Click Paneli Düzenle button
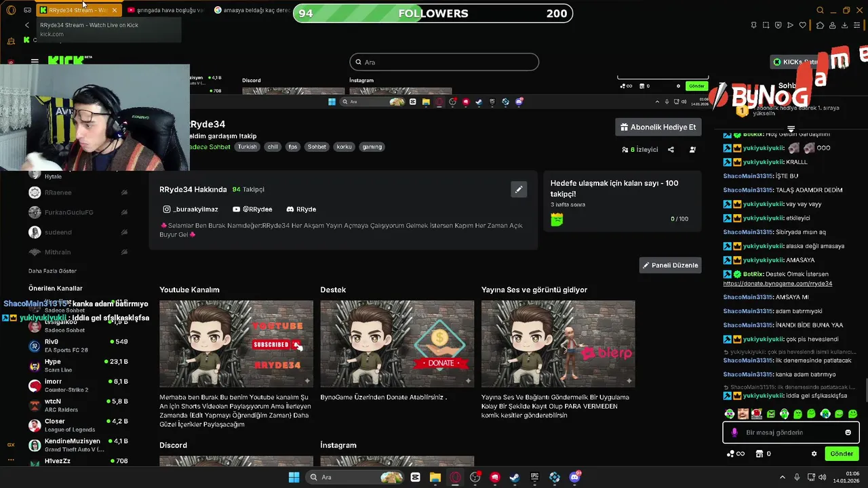The width and height of the screenshot is (868, 488). 670,265
